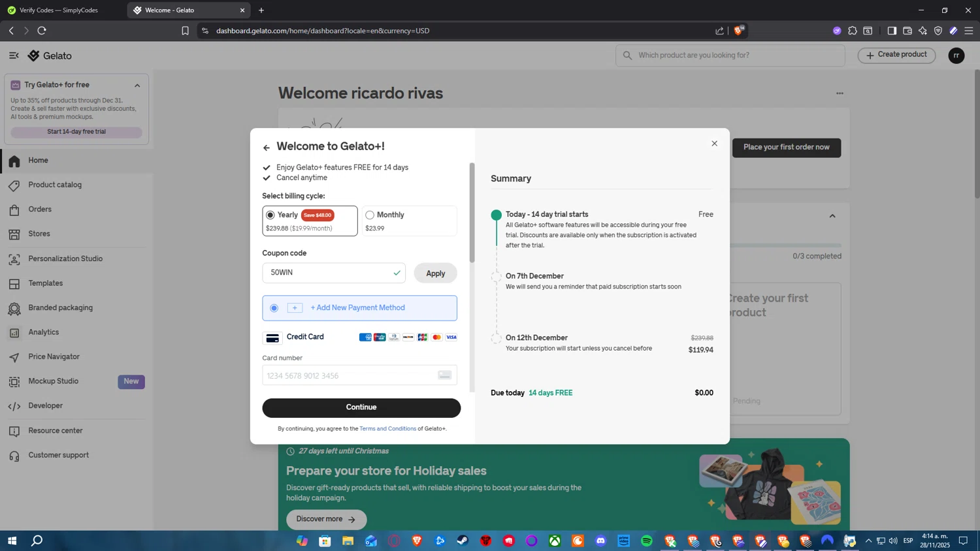The width and height of the screenshot is (980, 551).
Task: Click the Brave Shields icon
Action: click(x=739, y=30)
